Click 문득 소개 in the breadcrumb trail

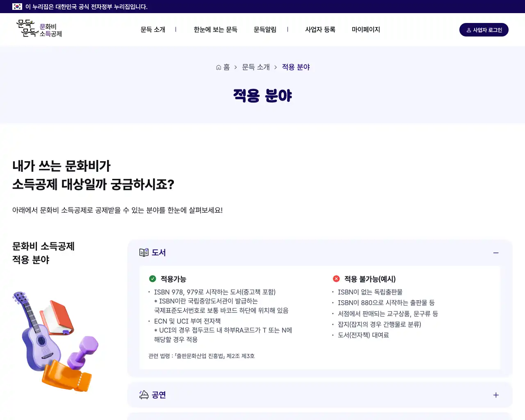tap(256, 67)
